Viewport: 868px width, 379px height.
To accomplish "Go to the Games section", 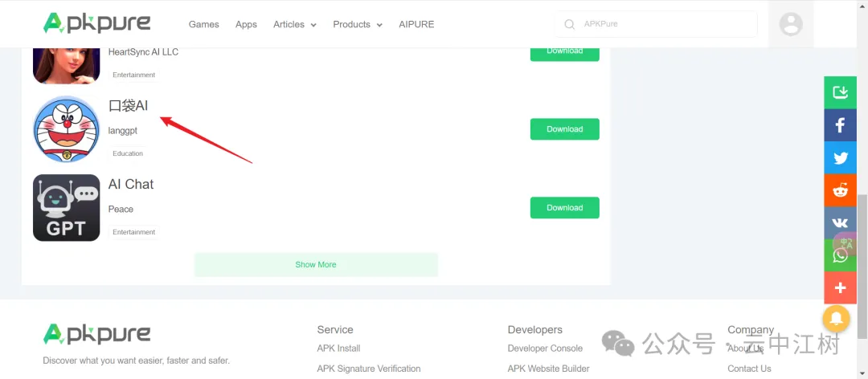I will point(203,24).
